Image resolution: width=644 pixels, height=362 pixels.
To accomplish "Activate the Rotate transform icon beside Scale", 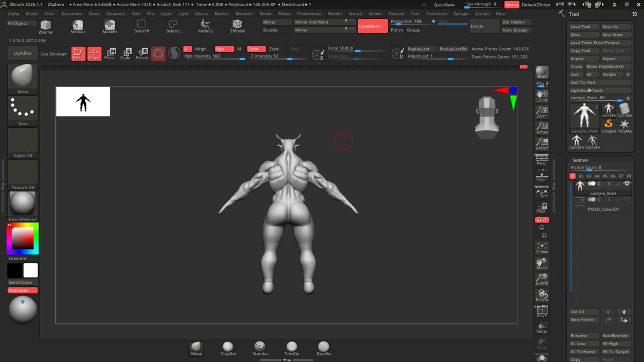I will [142, 54].
